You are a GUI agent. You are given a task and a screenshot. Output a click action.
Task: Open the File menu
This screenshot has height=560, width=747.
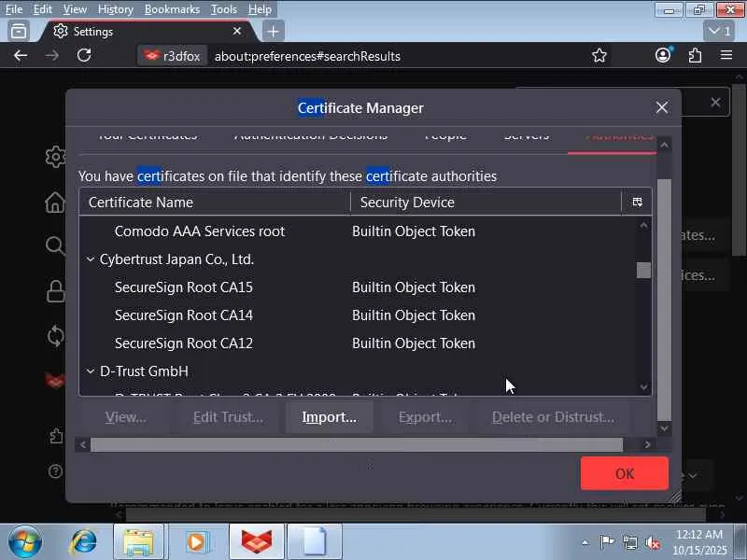[x=14, y=9]
